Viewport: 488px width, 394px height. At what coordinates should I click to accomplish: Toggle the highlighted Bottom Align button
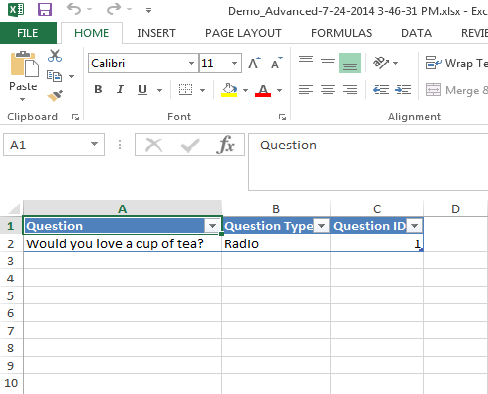click(x=350, y=63)
